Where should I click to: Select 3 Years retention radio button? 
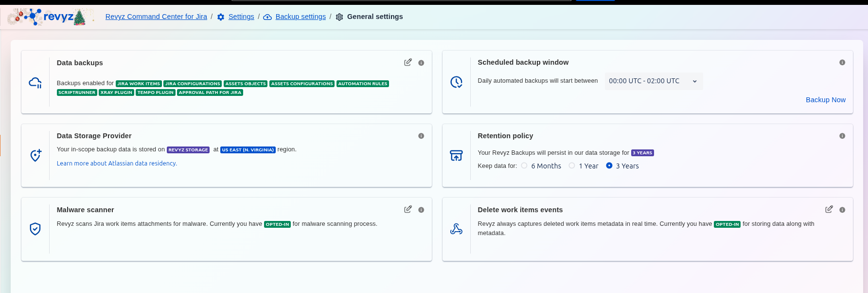pos(609,165)
